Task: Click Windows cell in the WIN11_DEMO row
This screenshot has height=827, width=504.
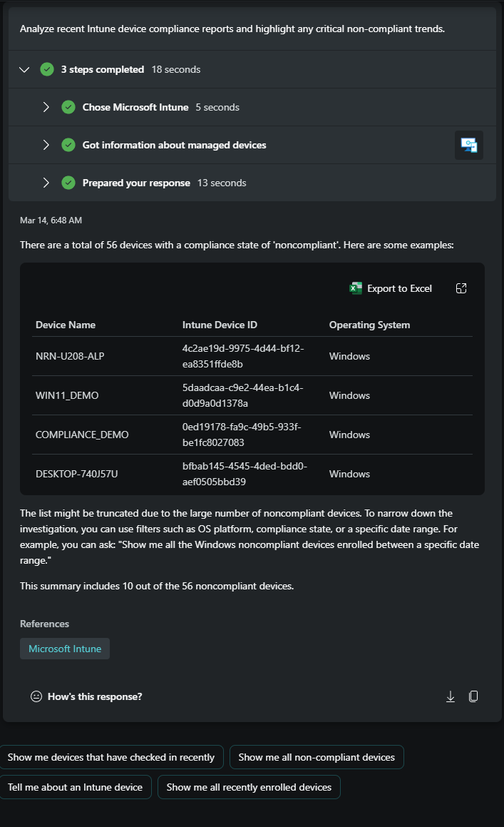Action: 349,395
